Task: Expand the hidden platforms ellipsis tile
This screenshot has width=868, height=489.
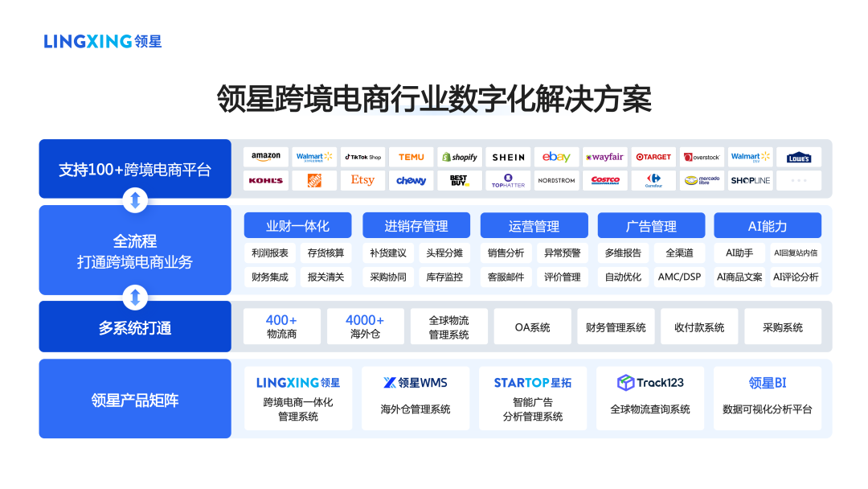Action: click(x=798, y=180)
